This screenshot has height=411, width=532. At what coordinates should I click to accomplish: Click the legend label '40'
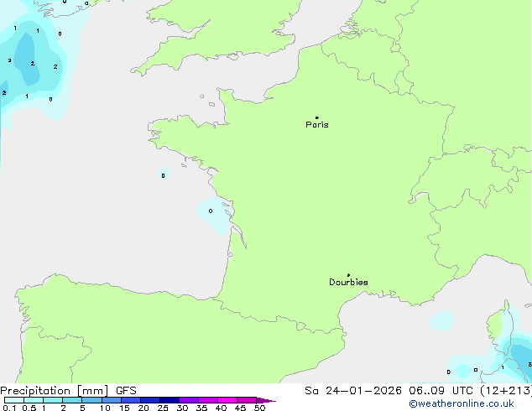click(x=221, y=408)
